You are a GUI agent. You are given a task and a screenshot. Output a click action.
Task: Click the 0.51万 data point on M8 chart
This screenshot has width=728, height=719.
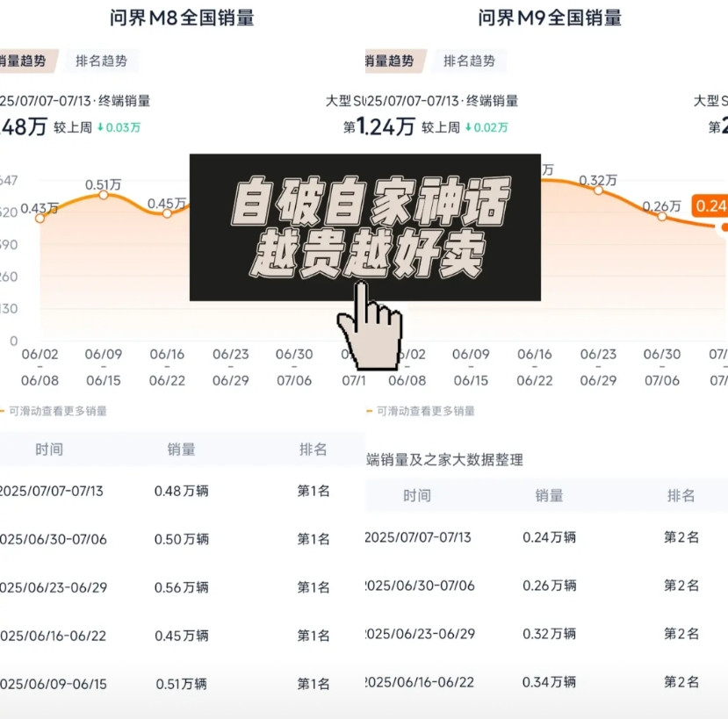coord(104,195)
